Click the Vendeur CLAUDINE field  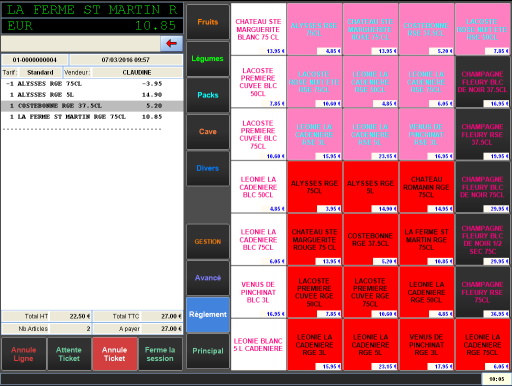(137, 72)
